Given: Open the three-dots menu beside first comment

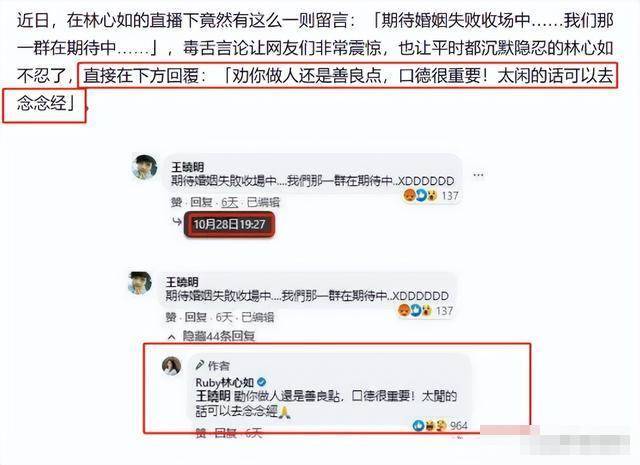Looking at the screenshot, I should 478,175.
